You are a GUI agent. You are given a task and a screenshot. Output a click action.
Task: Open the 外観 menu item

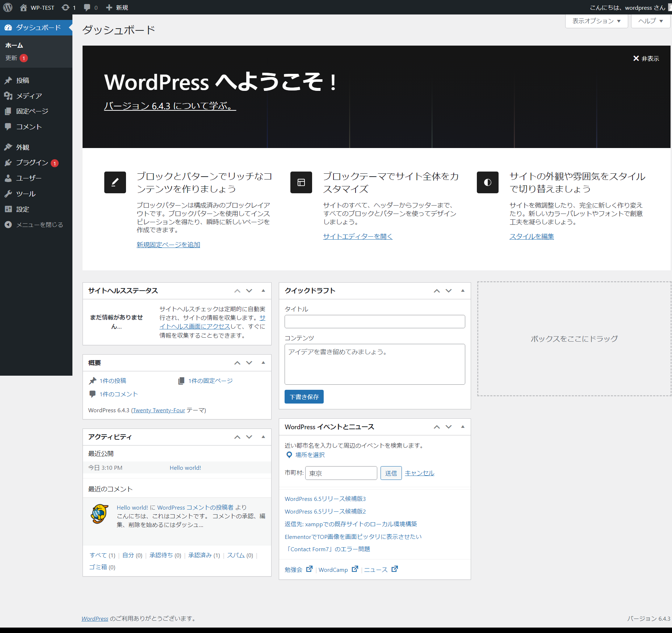[22, 147]
